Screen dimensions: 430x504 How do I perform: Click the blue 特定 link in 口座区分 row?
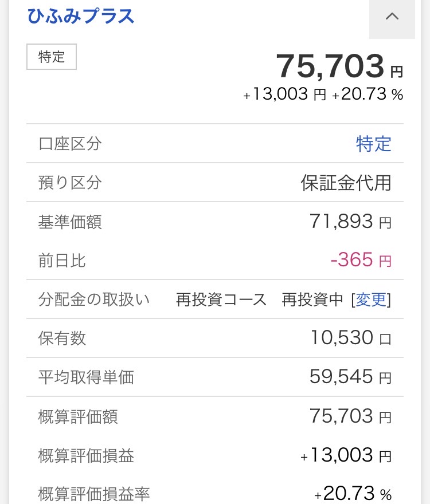coord(373,144)
